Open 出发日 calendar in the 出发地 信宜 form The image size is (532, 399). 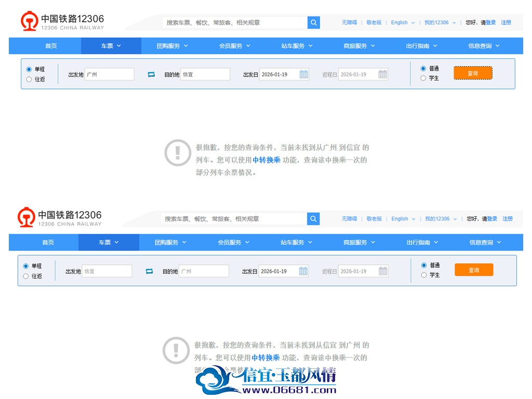click(303, 271)
